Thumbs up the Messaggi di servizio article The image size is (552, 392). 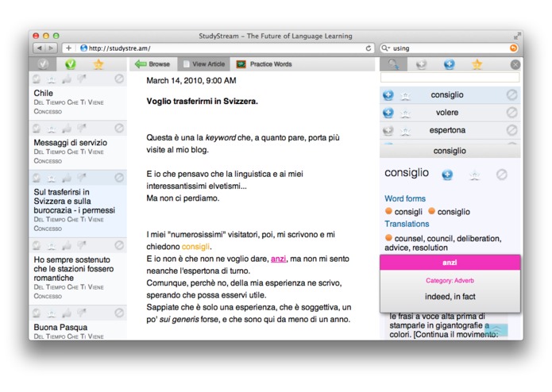pos(67,129)
